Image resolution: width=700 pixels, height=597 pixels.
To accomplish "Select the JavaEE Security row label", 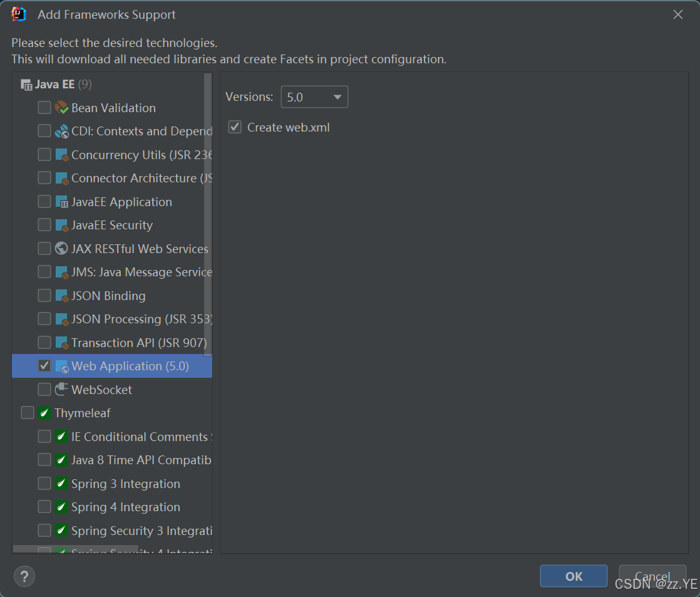I will [112, 225].
